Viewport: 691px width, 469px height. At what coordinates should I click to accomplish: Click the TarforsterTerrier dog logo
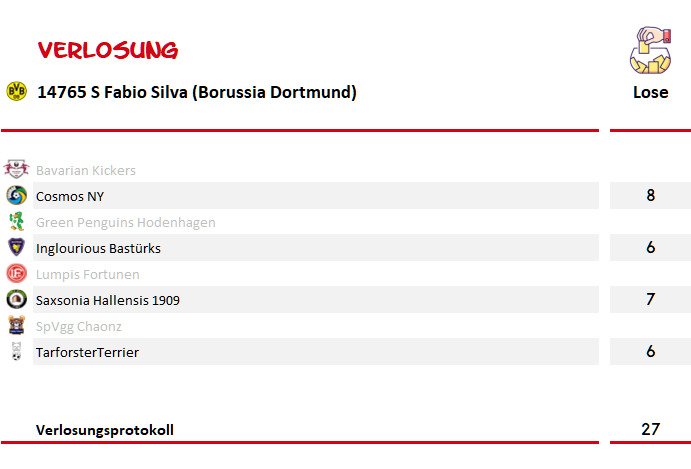coord(16,351)
